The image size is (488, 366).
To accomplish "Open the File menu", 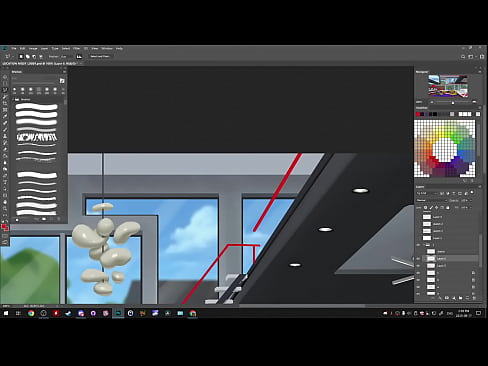I will [x=14, y=48].
